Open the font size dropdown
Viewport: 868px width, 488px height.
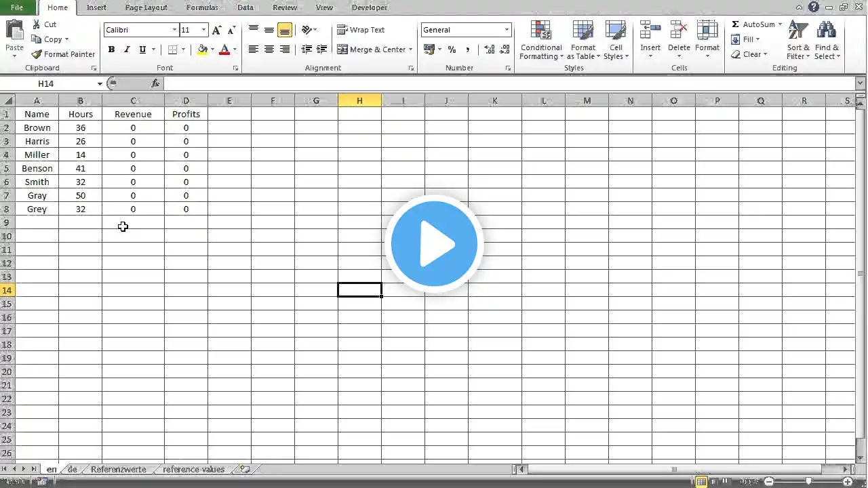point(203,30)
